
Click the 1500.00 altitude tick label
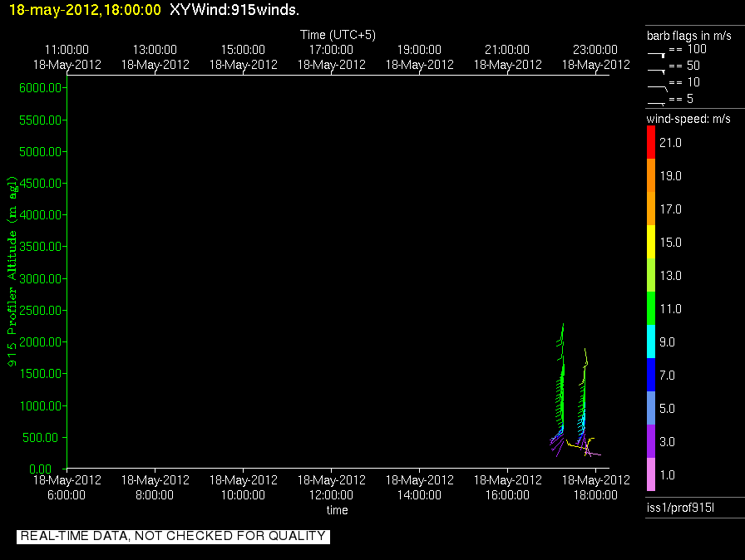tap(41, 374)
